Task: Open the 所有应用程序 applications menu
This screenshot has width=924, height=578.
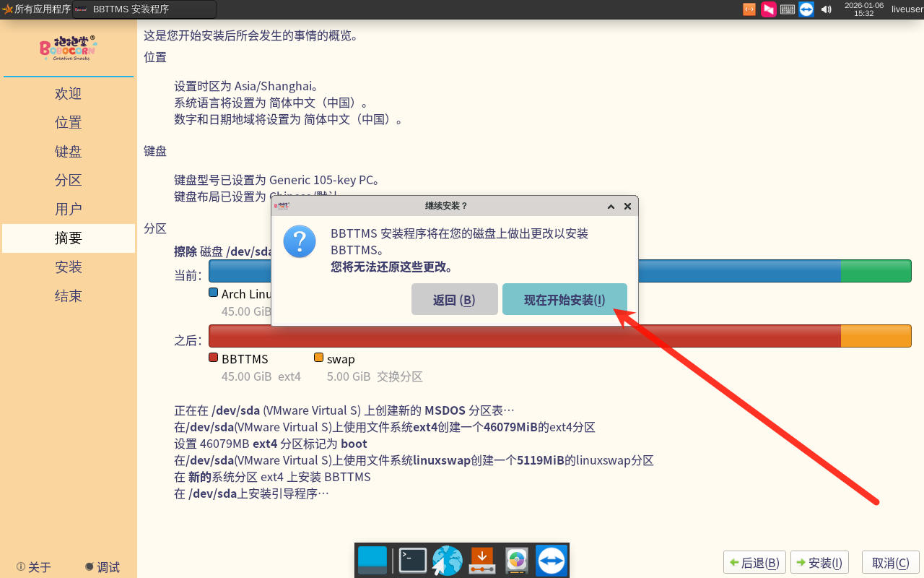Action: pyautogui.click(x=36, y=9)
